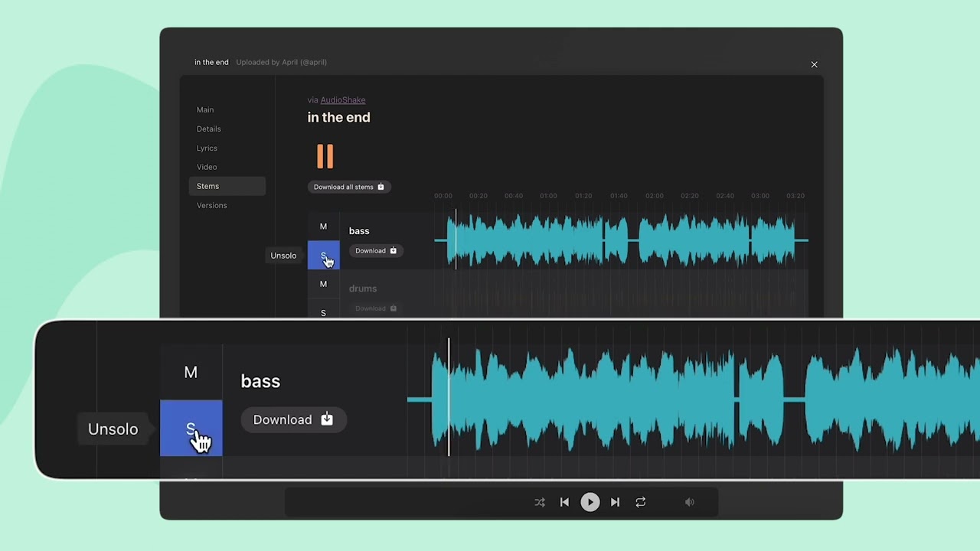Click the 'drums' stem label

(363, 289)
